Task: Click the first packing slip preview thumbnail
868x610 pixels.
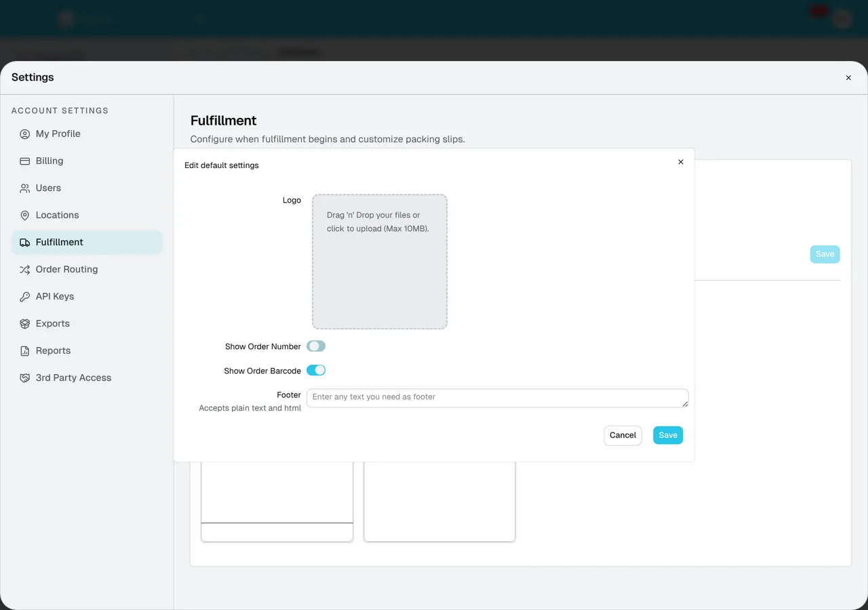Action: [277, 501]
